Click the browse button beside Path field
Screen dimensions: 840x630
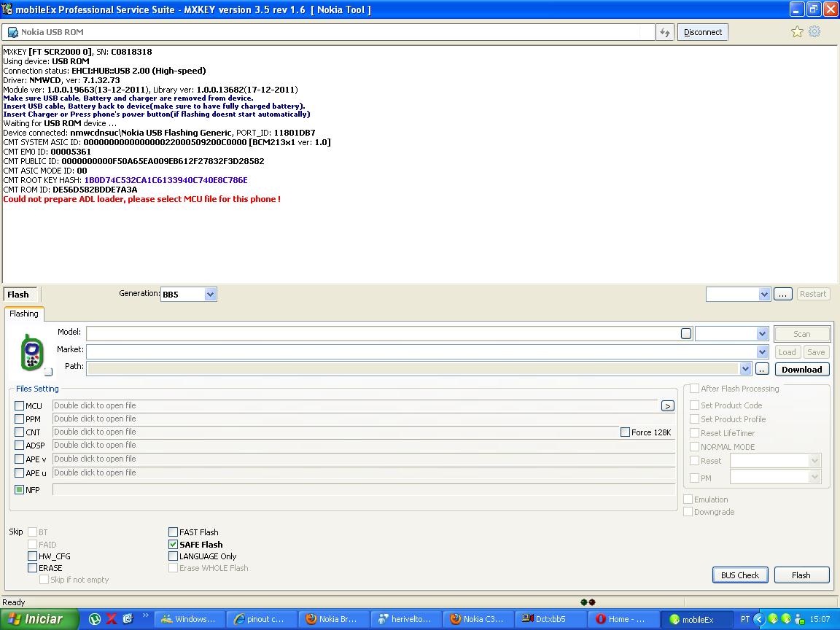click(x=762, y=369)
